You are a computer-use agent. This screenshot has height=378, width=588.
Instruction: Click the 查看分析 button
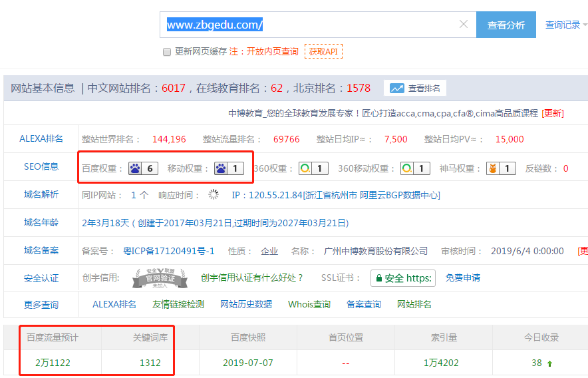506,25
